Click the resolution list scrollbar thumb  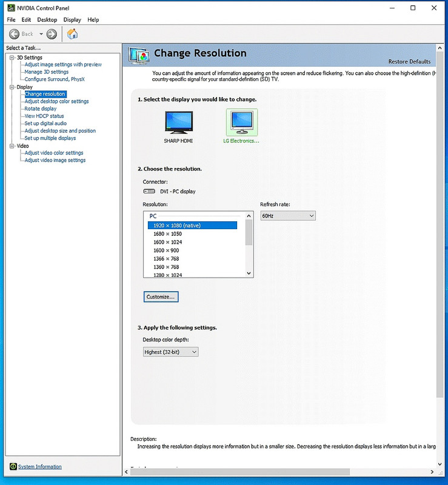[249, 233]
